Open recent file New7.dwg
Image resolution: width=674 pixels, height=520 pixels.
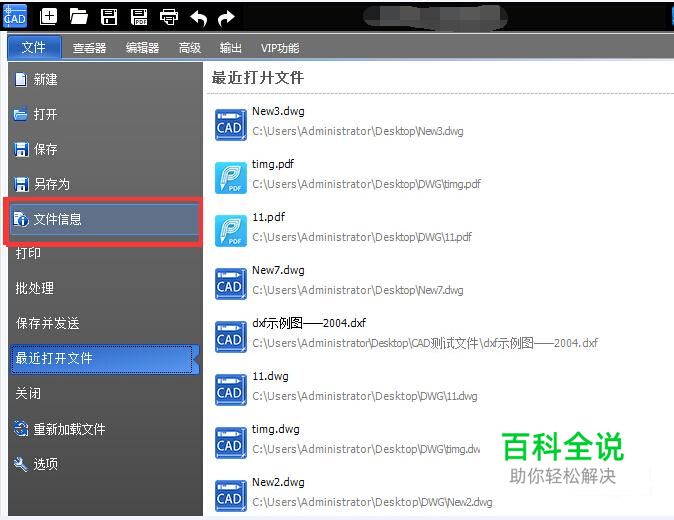pos(278,270)
